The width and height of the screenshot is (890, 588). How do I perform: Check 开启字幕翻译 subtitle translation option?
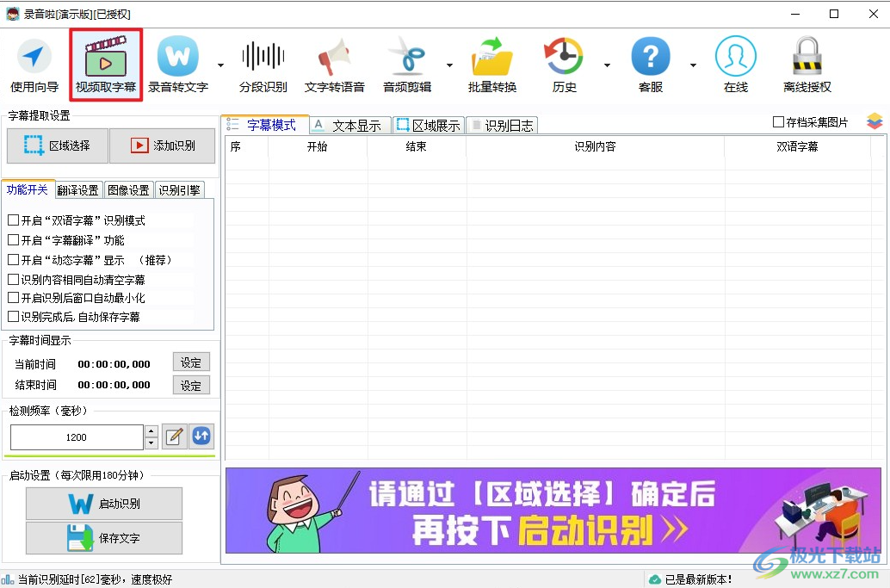[x=15, y=239]
